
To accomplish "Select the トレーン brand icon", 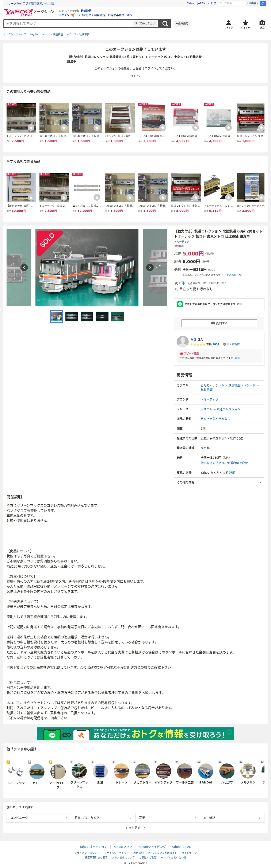I will pos(121,771).
